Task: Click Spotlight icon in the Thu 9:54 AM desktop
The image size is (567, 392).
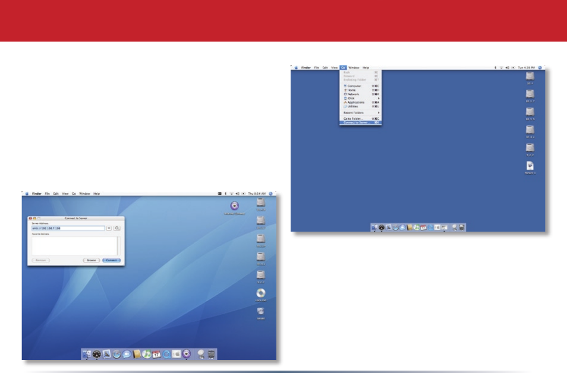Action: click(271, 194)
